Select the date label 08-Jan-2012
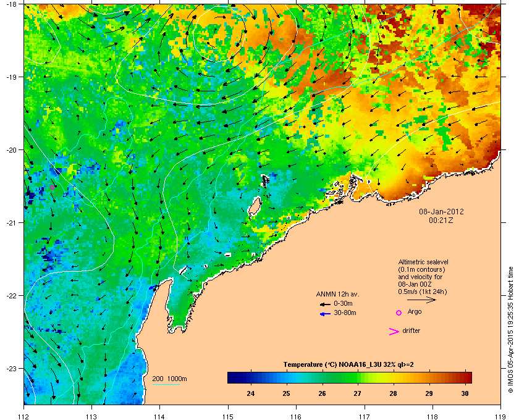Viewport: 519px width, 420px height. pos(441,211)
